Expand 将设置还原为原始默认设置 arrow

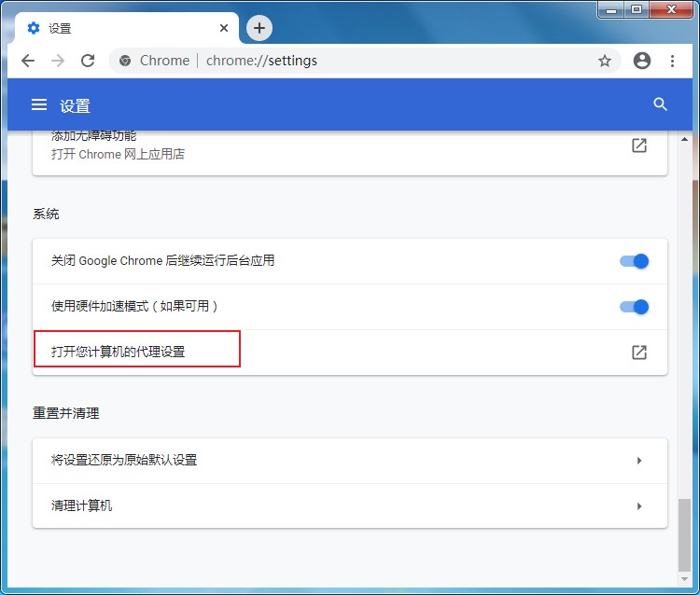point(639,461)
